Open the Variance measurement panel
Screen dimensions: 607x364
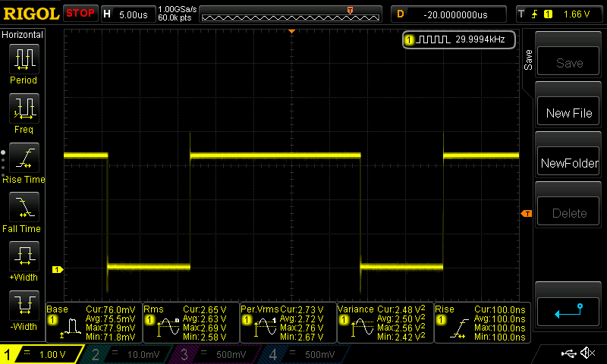385,322
